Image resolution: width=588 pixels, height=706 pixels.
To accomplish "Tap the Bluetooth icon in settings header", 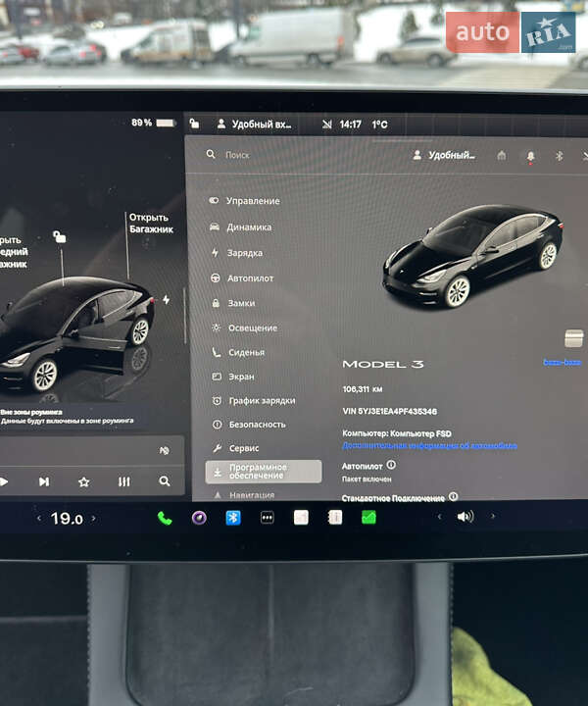I will (x=559, y=156).
